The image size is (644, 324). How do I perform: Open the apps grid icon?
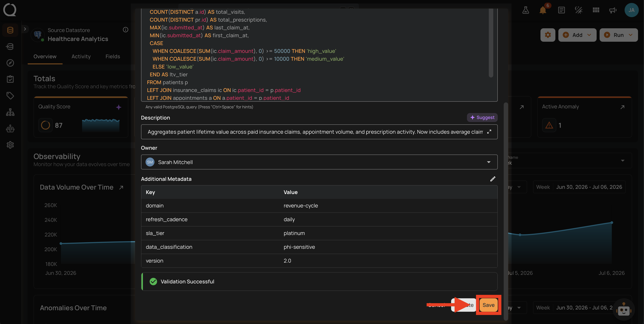click(596, 10)
